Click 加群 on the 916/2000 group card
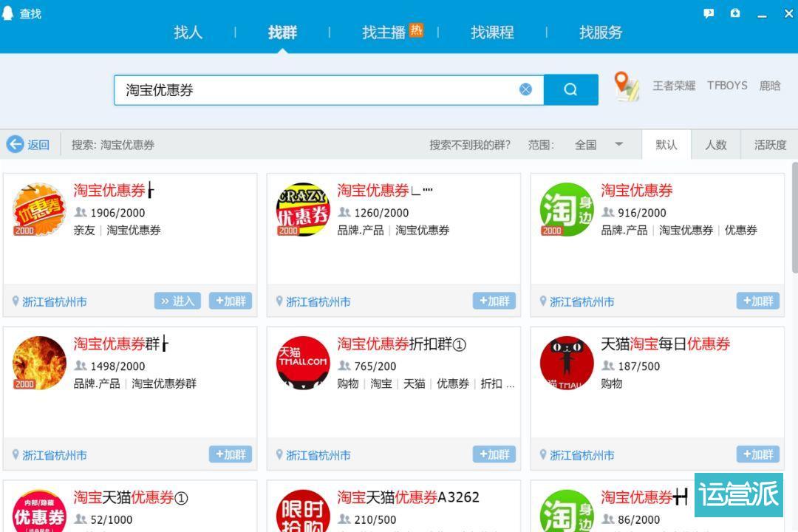798x532 pixels. click(758, 301)
